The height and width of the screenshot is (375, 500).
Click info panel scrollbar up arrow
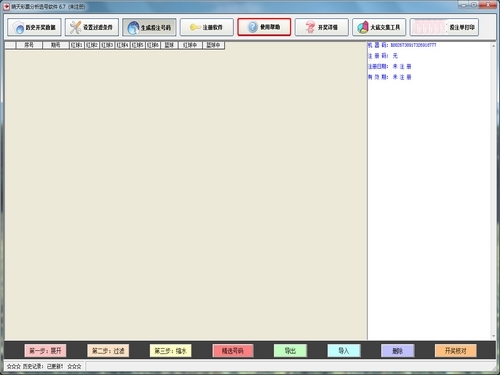pos(493,46)
